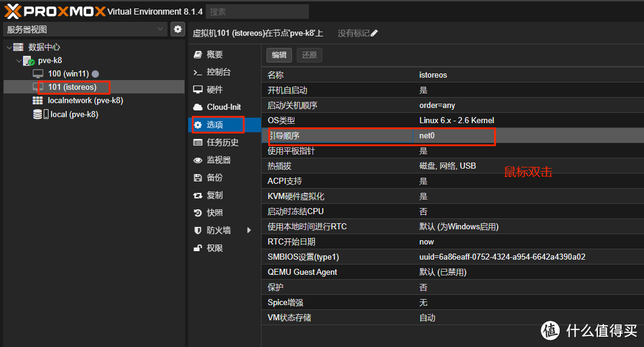Select the KVM硬件虚拟化 row

click(453, 197)
